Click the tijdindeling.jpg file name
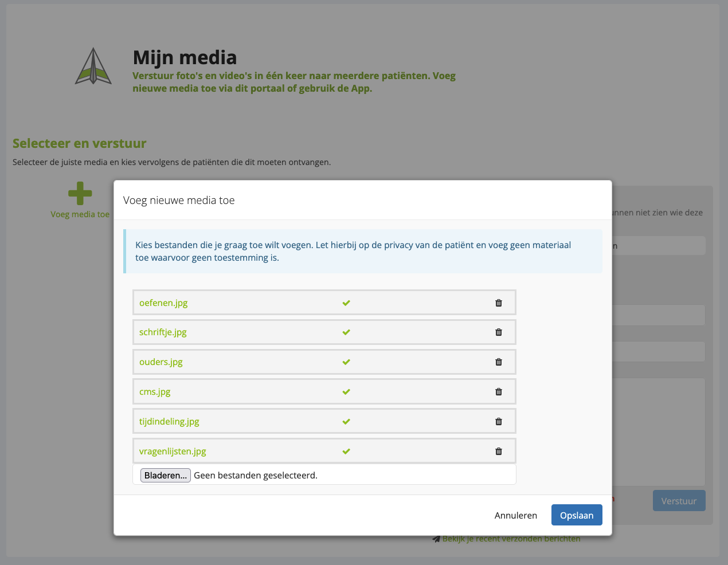 pyautogui.click(x=169, y=422)
